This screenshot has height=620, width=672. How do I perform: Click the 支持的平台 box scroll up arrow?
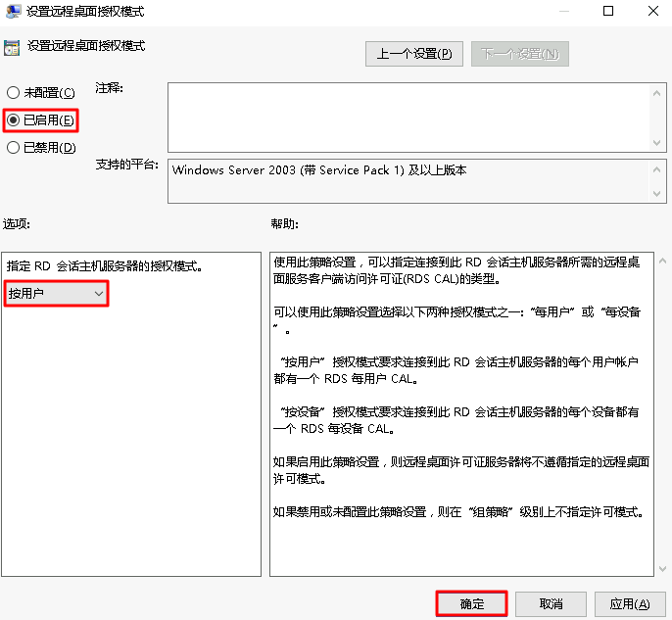(x=656, y=169)
